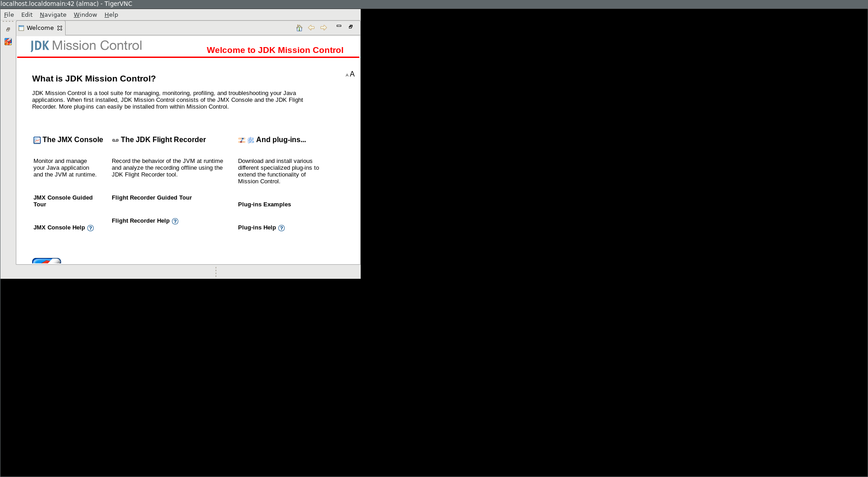Viewport: 868px width, 477px height.
Task: Open the File menu
Action: pyautogui.click(x=9, y=15)
